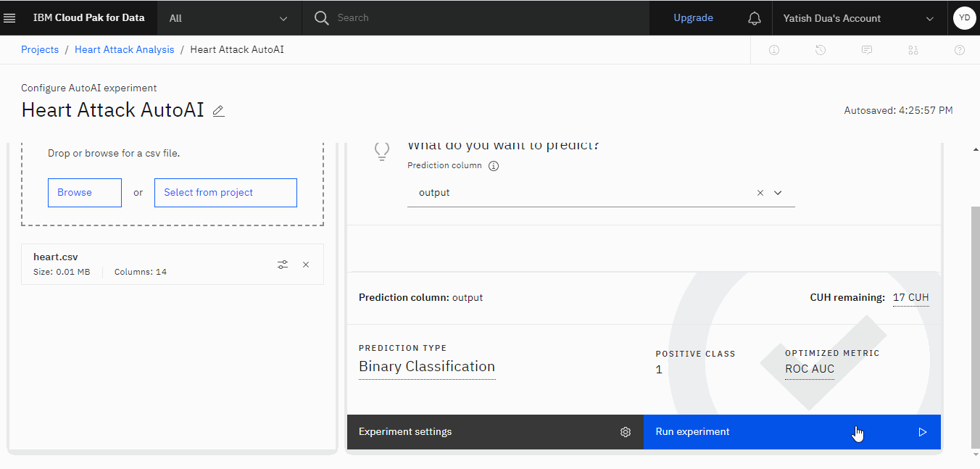Click the Heart Attack AutoAI heading
Image resolution: width=980 pixels, height=469 pixels.
coord(113,110)
